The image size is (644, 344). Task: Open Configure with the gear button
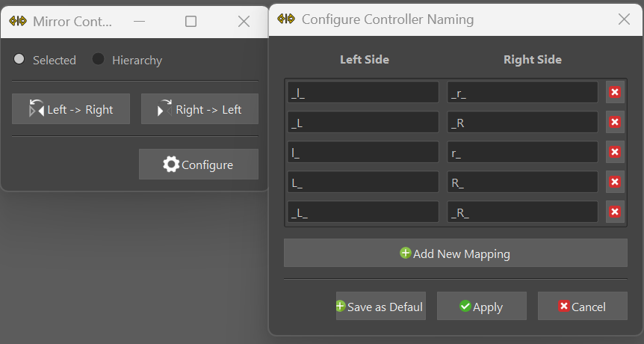click(199, 165)
